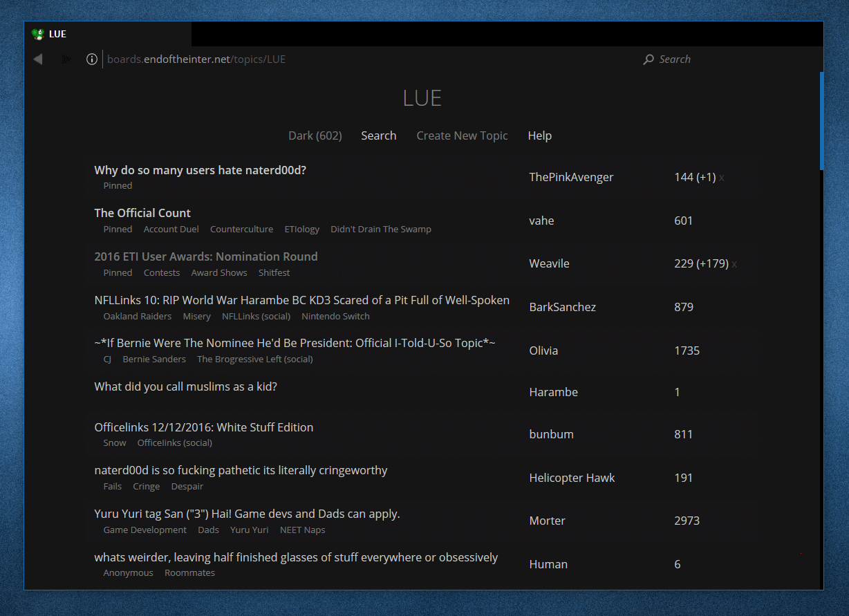Open the Bernie I-Told-U-So topic

point(295,343)
